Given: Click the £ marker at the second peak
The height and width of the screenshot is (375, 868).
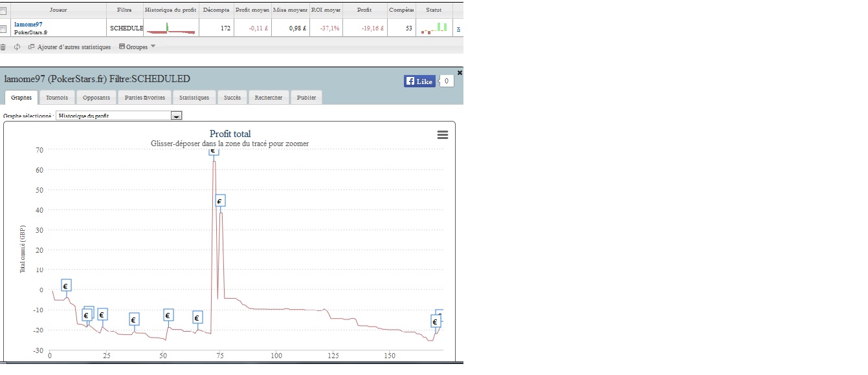Looking at the screenshot, I should (220, 201).
